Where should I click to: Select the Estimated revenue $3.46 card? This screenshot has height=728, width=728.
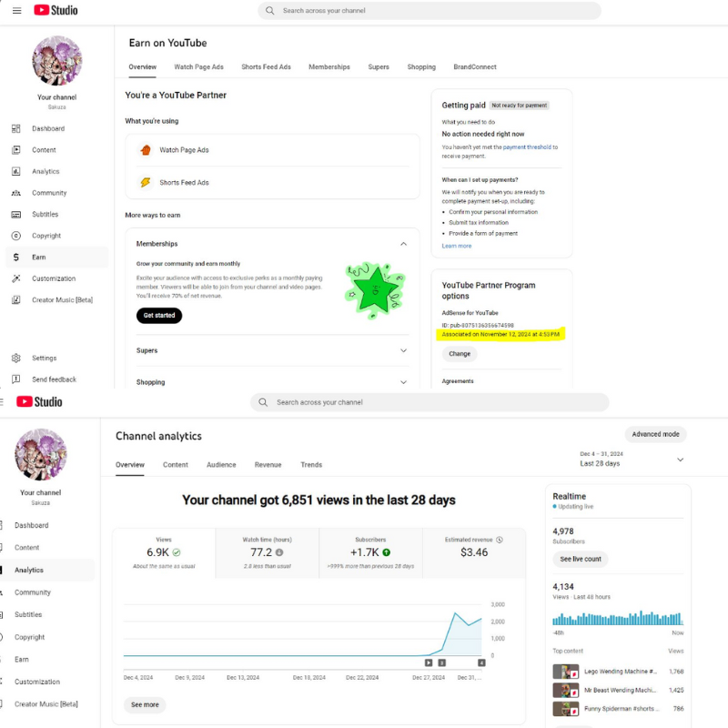(x=474, y=553)
